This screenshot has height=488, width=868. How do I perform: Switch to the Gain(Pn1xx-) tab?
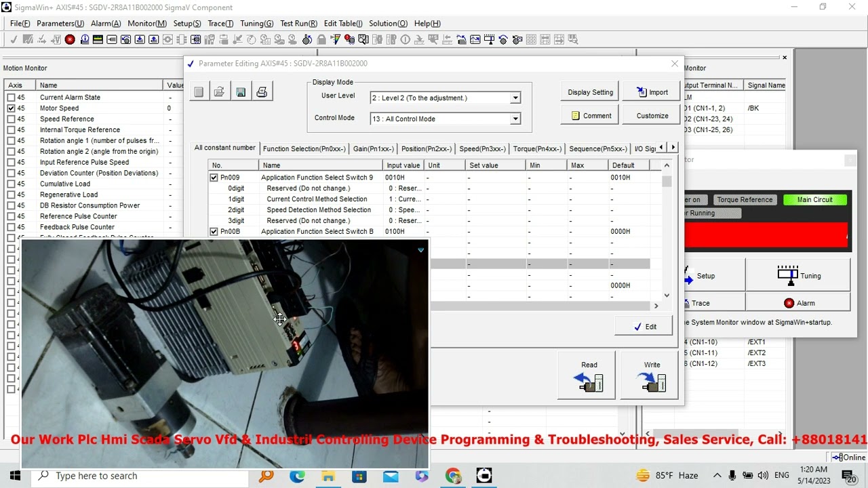[373, 148]
